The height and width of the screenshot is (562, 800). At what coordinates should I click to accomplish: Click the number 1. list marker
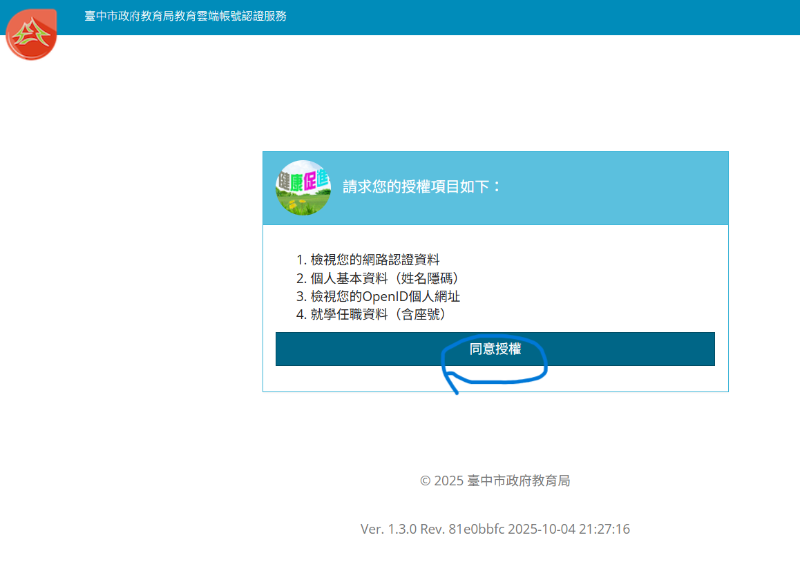point(302,260)
